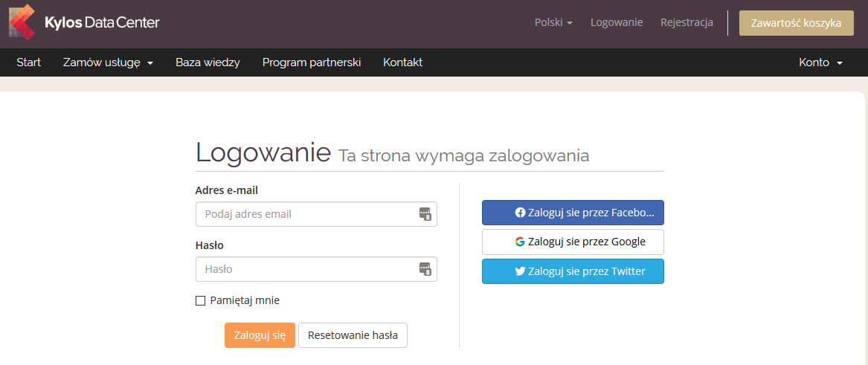Expand the Zamów usługę menu

[x=108, y=62]
